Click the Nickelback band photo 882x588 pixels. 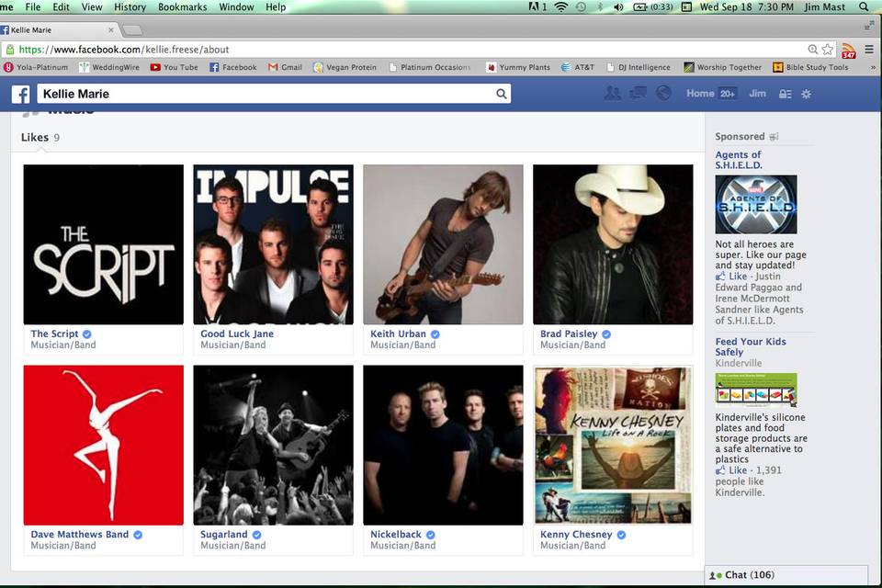tap(443, 445)
